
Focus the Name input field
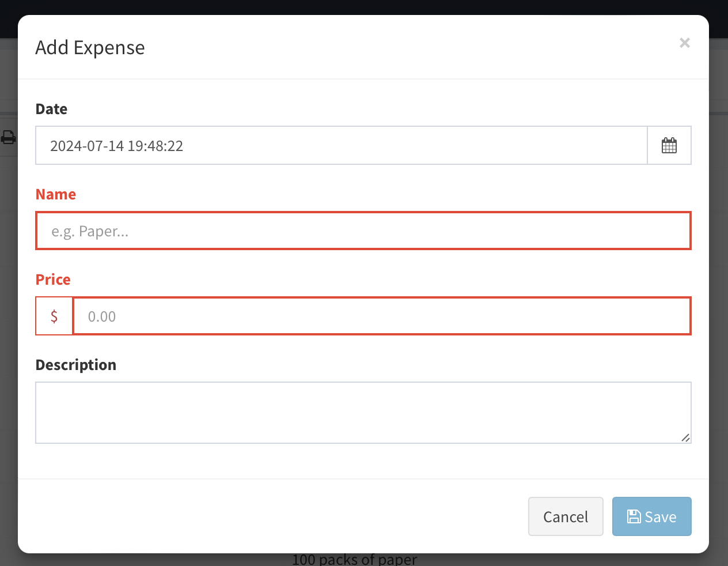[363, 231]
